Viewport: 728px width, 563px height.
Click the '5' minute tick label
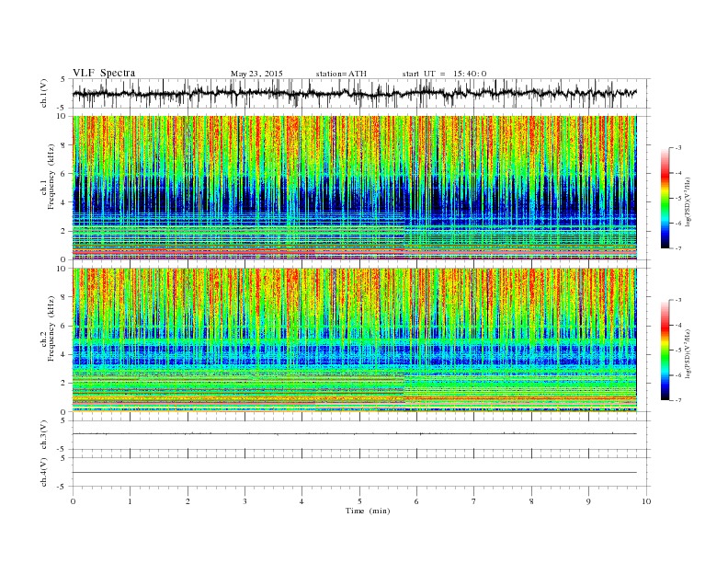359,501
